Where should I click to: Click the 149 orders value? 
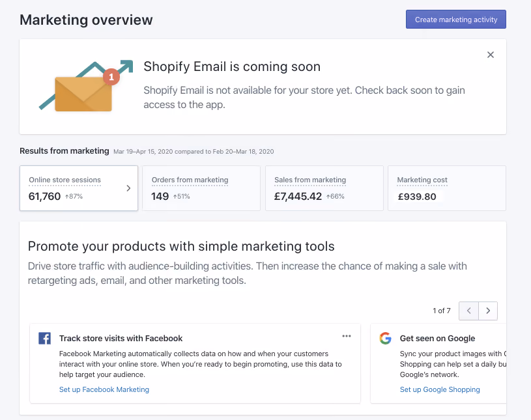tap(160, 196)
